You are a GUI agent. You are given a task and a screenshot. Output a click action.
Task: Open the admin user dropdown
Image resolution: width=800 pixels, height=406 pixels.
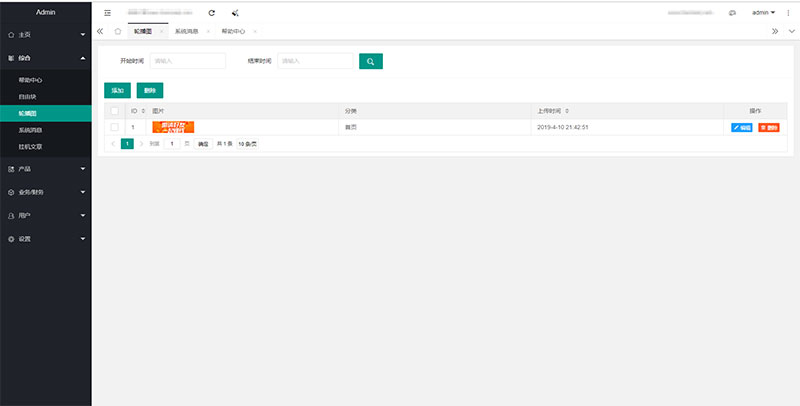coord(764,13)
